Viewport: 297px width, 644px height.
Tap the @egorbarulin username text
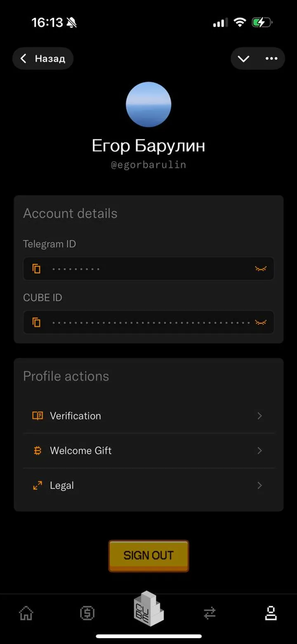148,165
